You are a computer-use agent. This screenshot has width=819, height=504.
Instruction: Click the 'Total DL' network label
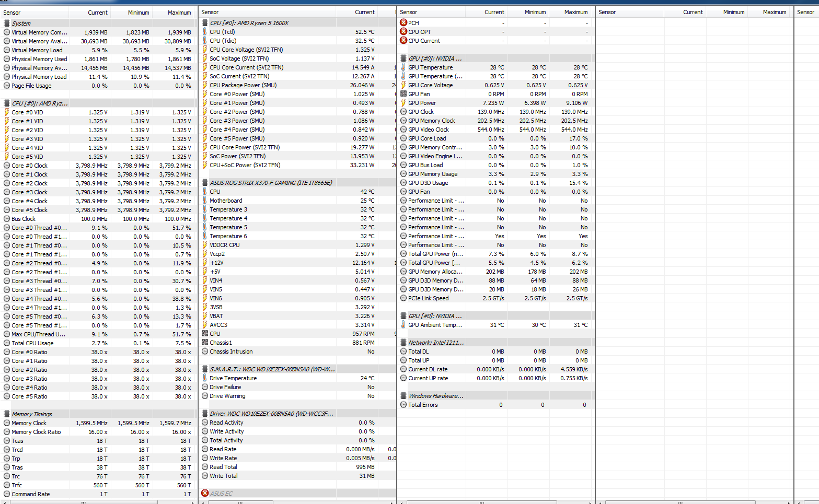pyautogui.click(x=418, y=351)
